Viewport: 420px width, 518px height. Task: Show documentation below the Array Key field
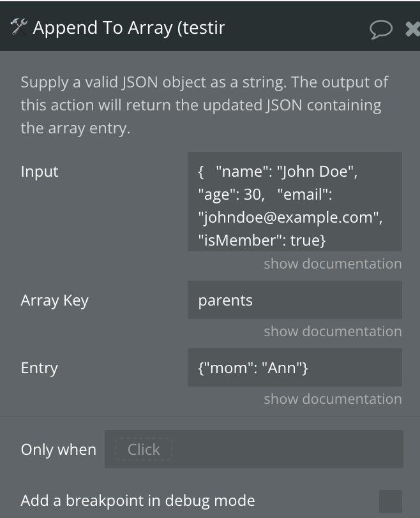pos(333,331)
